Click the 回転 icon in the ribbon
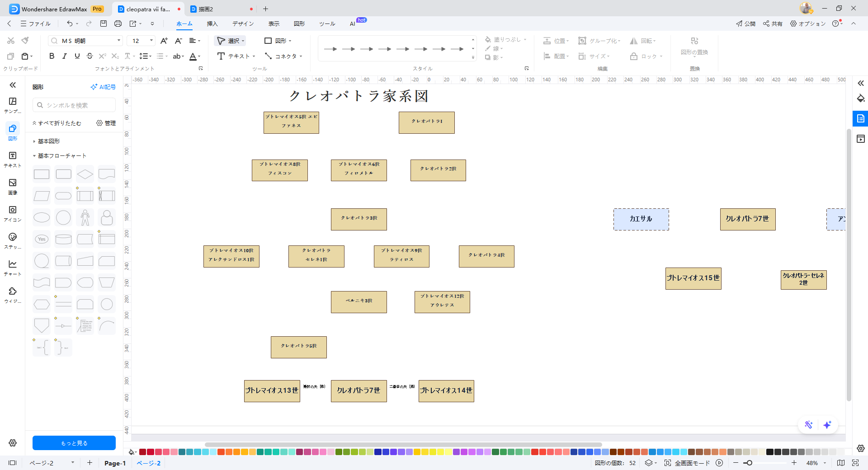This screenshot has height=470, width=868. coord(634,40)
